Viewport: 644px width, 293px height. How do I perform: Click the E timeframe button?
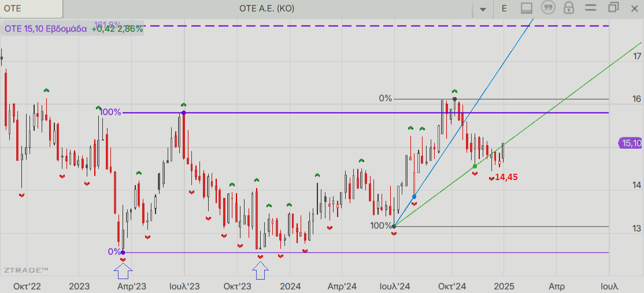point(504,8)
